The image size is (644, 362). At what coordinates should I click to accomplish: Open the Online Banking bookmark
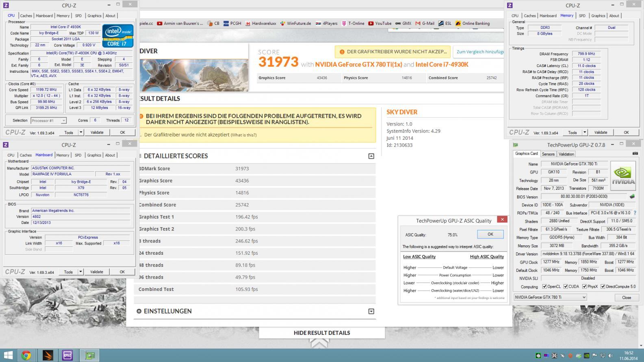(x=473, y=24)
